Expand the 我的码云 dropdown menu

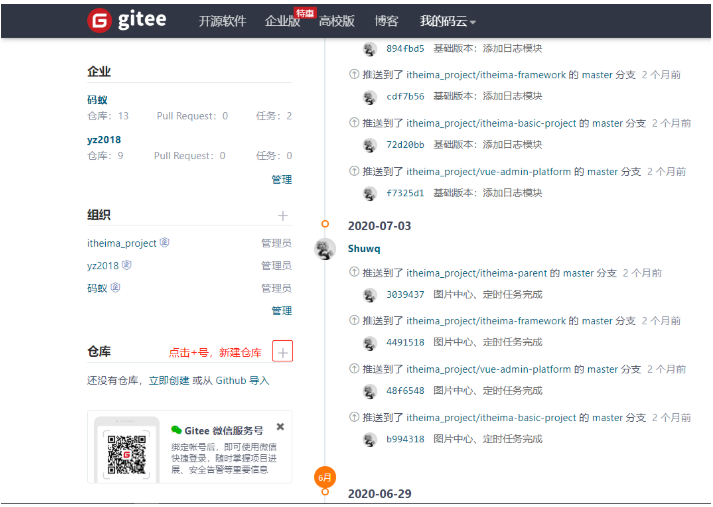point(447,21)
